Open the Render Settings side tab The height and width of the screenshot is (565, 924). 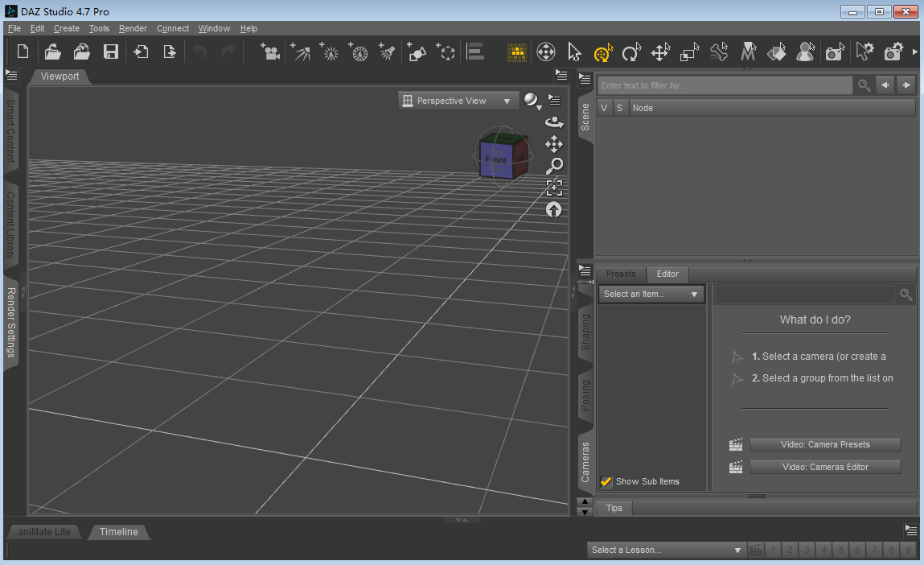click(10, 323)
